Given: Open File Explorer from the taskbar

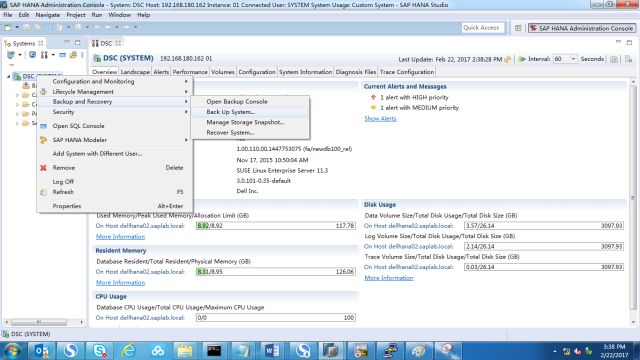Looking at the screenshot, I should pos(185,351).
